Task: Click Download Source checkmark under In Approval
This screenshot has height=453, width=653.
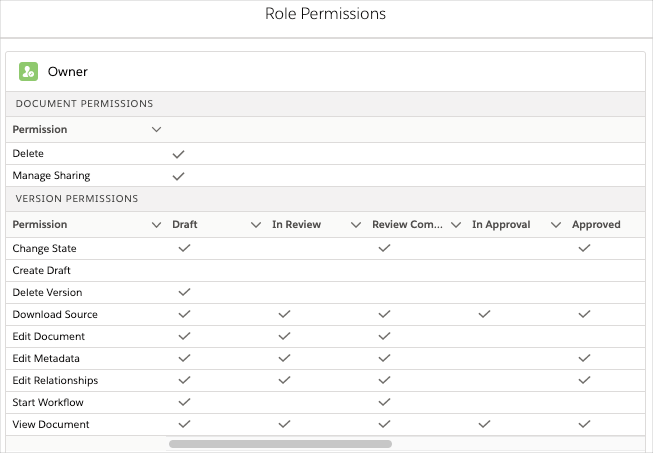Action: (484, 314)
